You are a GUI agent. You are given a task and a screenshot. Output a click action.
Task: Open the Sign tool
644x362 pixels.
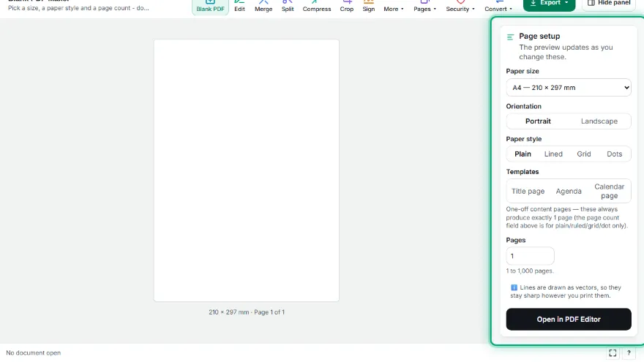[x=368, y=6]
